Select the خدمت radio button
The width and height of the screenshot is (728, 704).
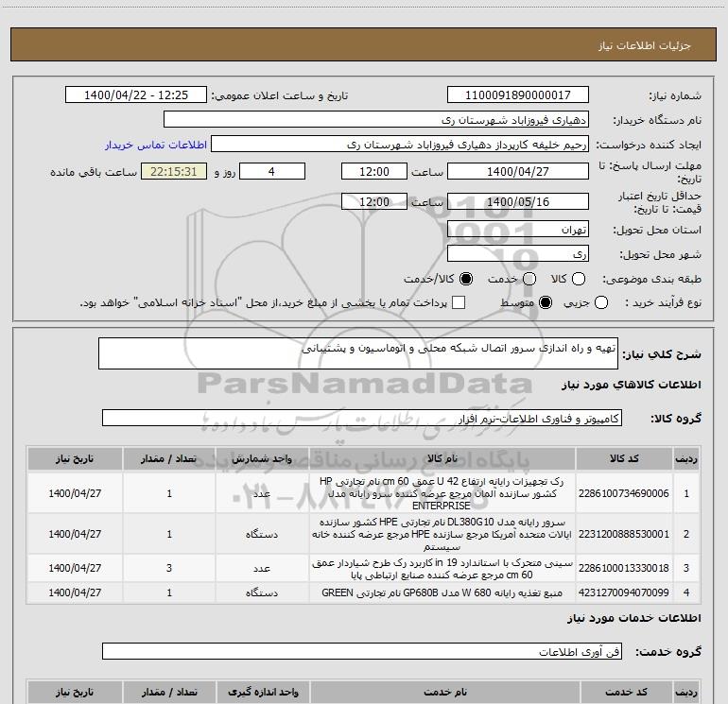[x=529, y=279]
